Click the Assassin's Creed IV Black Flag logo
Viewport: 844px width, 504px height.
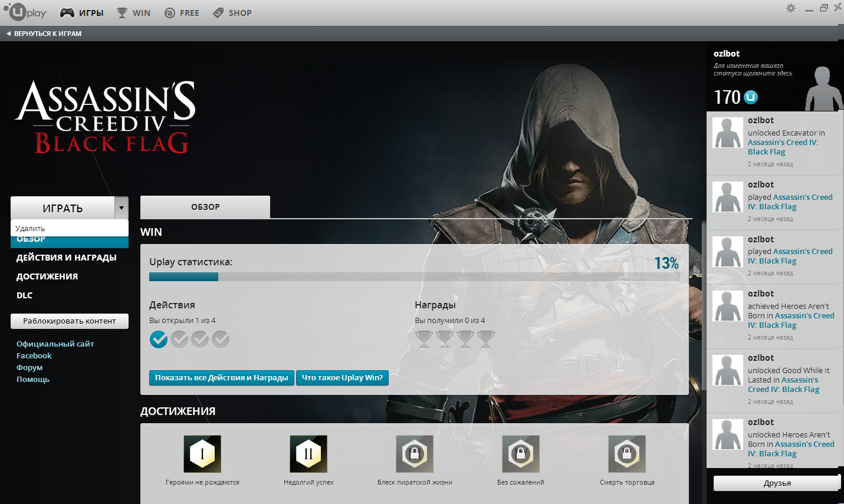pyautogui.click(x=106, y=117)
